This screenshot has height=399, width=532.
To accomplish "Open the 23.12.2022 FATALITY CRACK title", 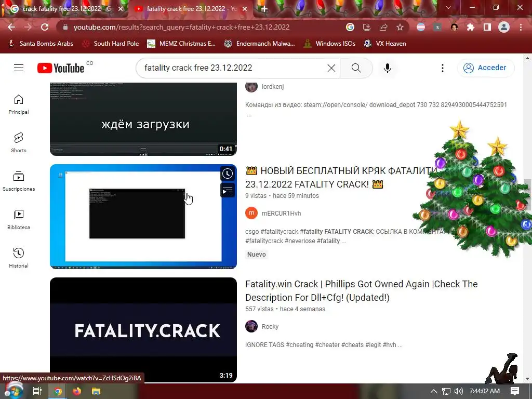I will tap(341, 178).
